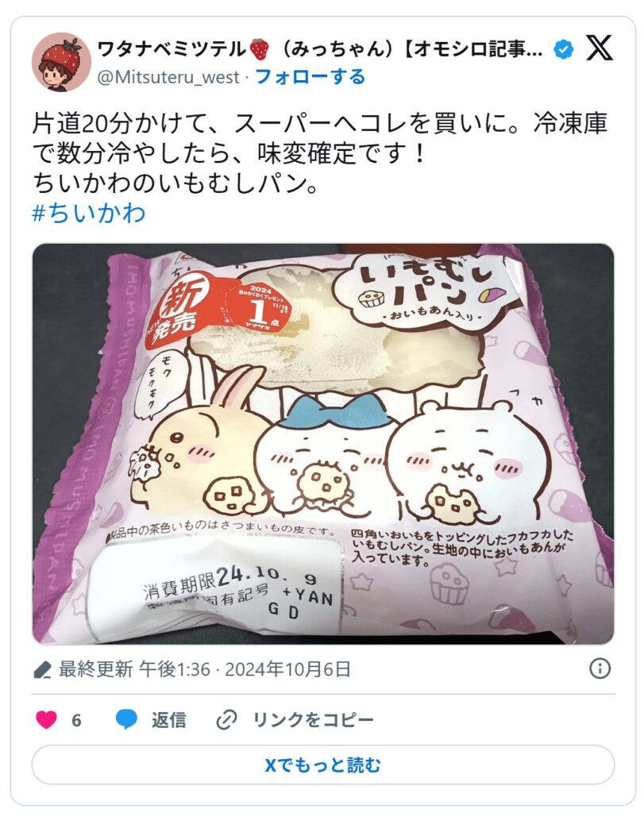Open the tweet info circle icon
This screenshot has height=813, width=644.
click(600, 669)
